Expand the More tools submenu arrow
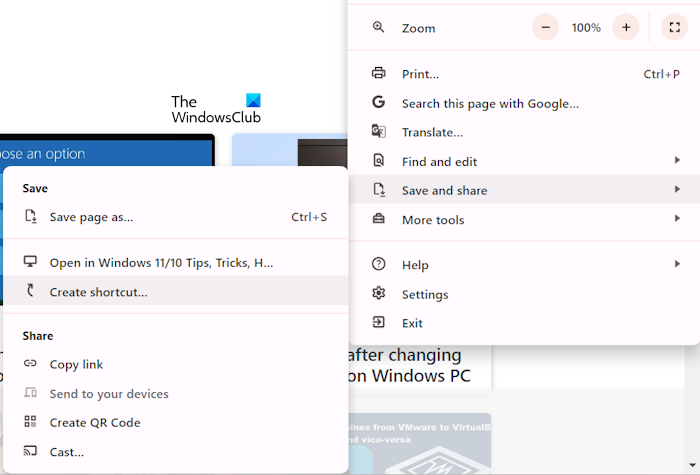The image size is (700, 475). (x=677, y=219)
